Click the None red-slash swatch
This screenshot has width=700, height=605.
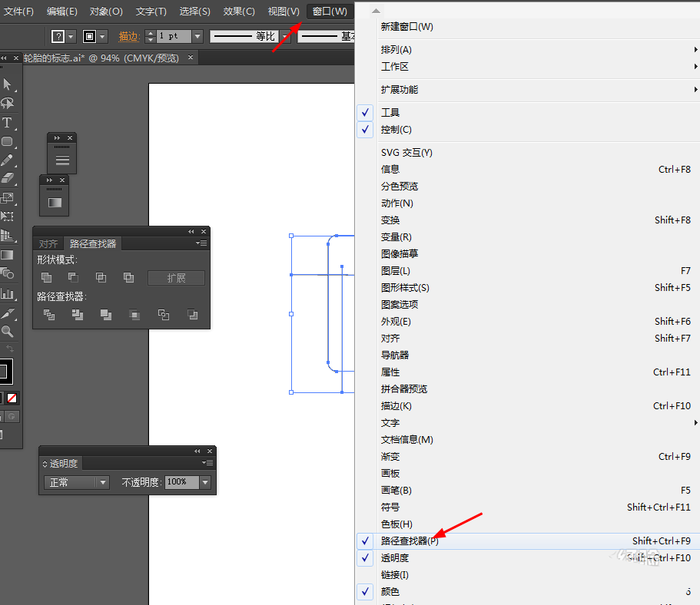pyautogui.click(x=12, y=398)
